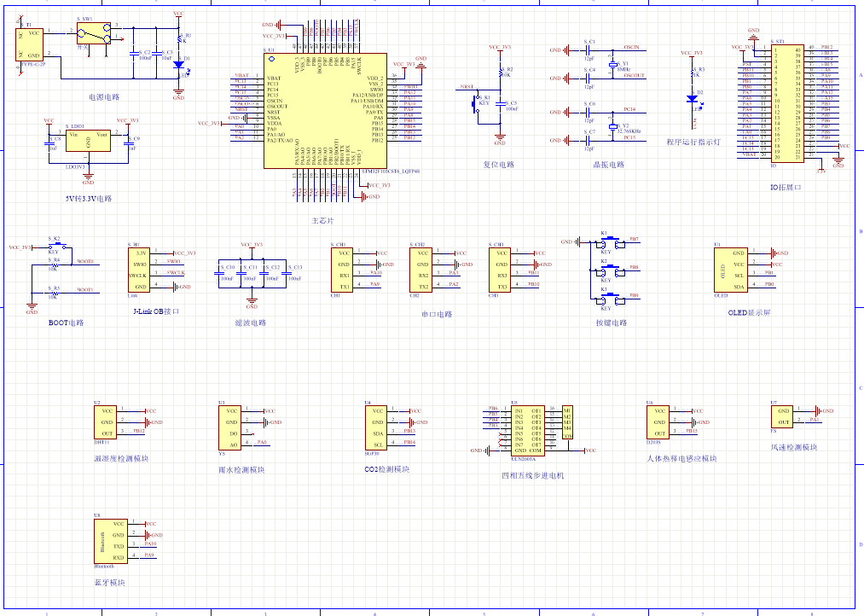Image resolution: width=864 pixels, height=616 pixels.
Task: Click the '蓝牙模块' section label
Action: pyautogui.click(x=110, y=583)
